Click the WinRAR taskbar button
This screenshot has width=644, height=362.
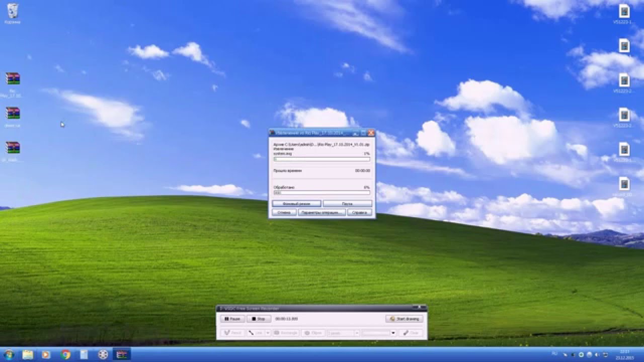click(x=122, y=354)
